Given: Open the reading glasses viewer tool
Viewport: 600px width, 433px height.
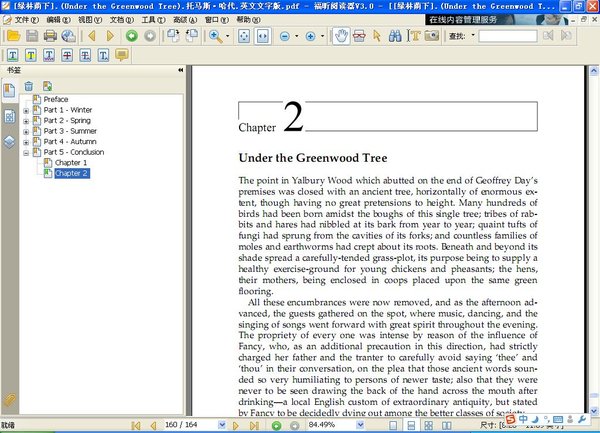Looking at the screenshot, I should pyautogui.click(x=359, y=36).
